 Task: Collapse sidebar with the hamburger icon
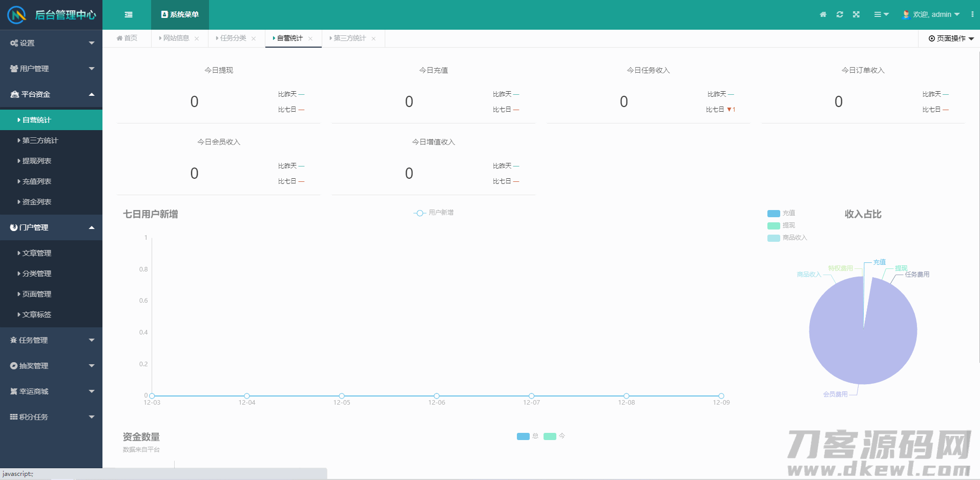[x=129, y=15]
